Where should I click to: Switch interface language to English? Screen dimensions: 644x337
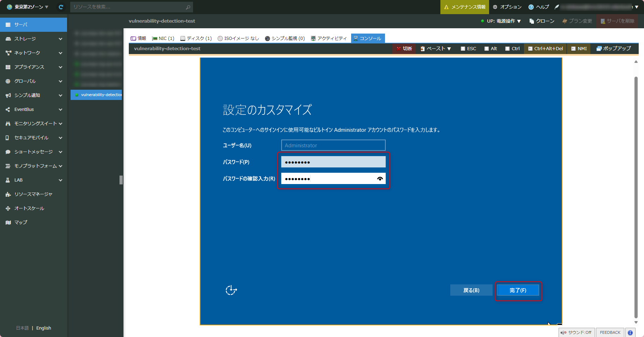coord(43,328)
